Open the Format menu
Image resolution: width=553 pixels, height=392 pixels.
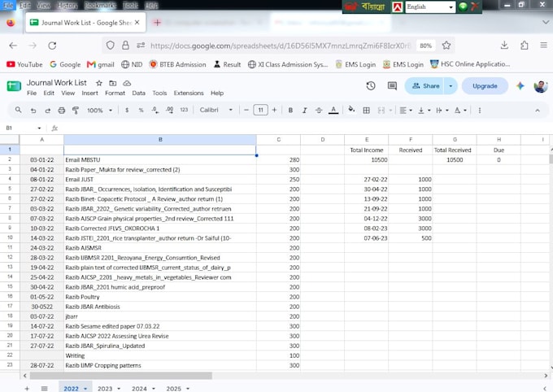coord(115,94)
